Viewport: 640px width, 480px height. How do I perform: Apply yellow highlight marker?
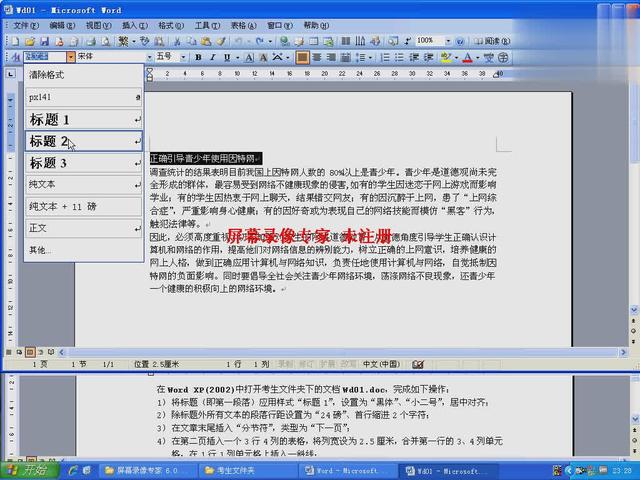tap(446, 57)
